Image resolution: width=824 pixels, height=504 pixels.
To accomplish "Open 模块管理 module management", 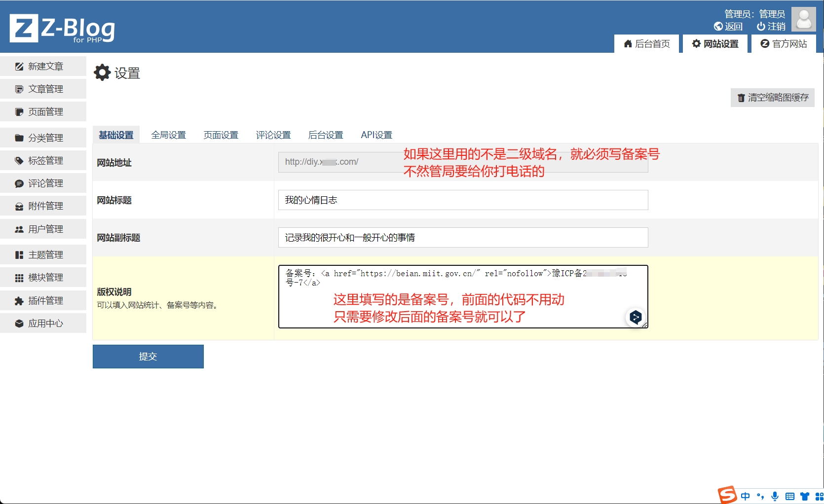I will pyautogui.click(x=45, y=277).
